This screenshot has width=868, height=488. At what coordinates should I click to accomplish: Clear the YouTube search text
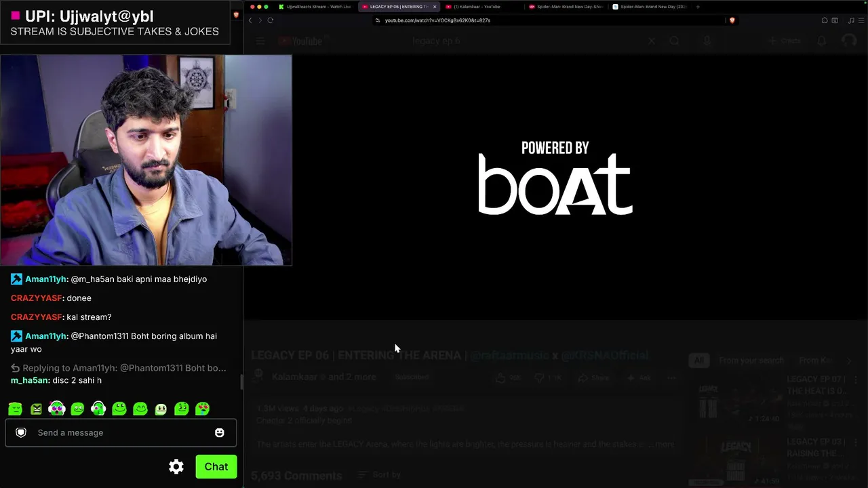(652, 41)
